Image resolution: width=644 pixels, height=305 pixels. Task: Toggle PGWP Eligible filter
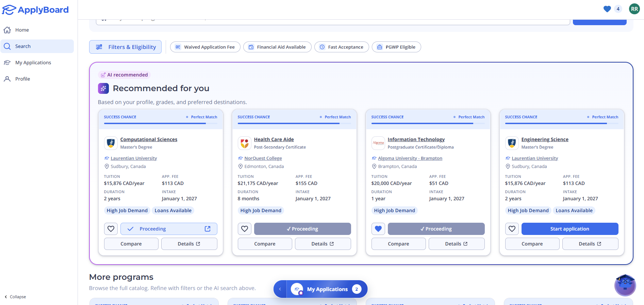pyautogui.click(x=396, y=47)
